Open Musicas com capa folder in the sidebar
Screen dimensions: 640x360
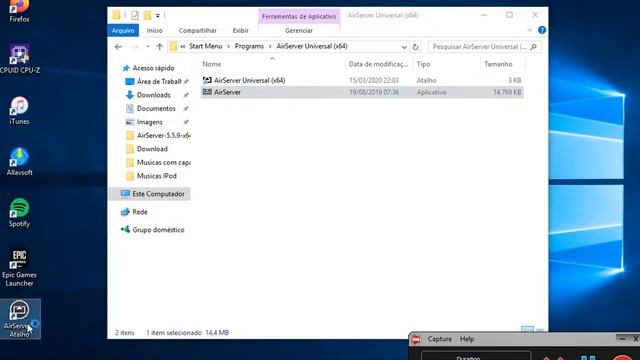[x=163, y=162]
